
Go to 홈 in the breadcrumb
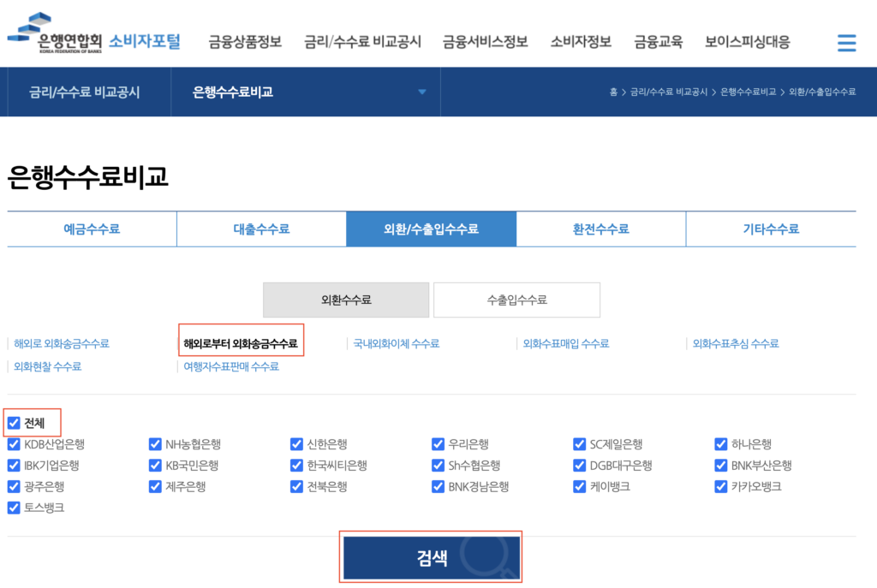(613, 92)
